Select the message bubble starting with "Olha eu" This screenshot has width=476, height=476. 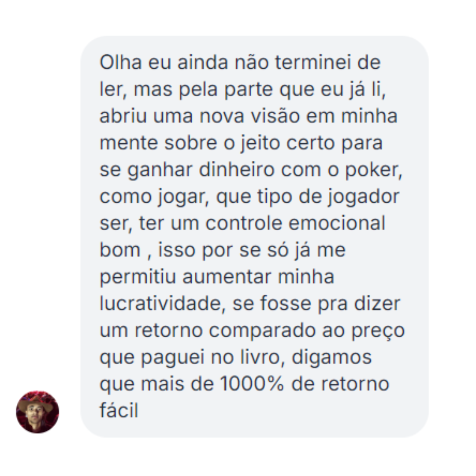pyautogui.click(x=254, y=237)
